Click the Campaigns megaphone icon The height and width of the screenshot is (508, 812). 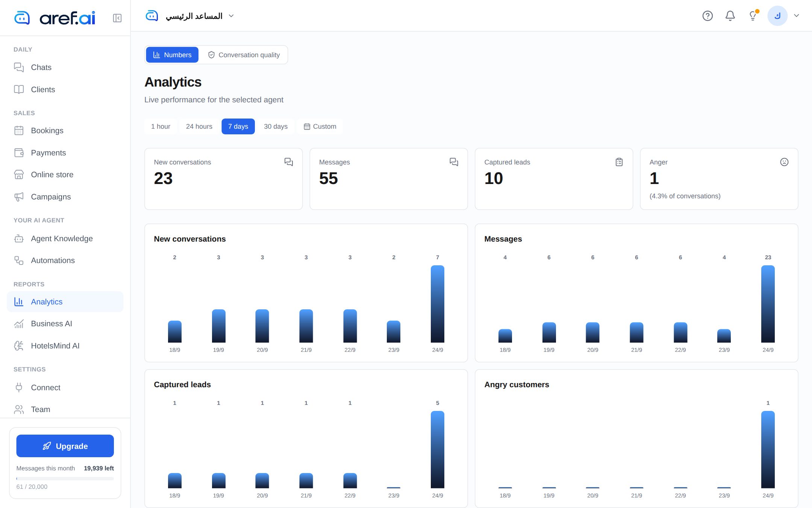pos(19,197)
